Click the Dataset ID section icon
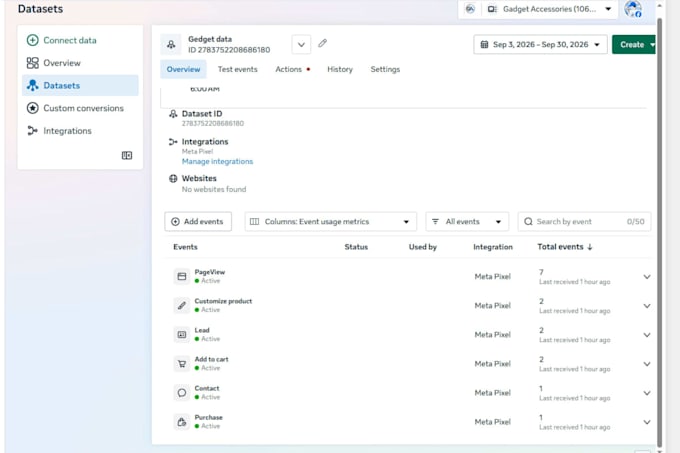Viewport: 680px width, 453px height. click(x=173, y=114)
